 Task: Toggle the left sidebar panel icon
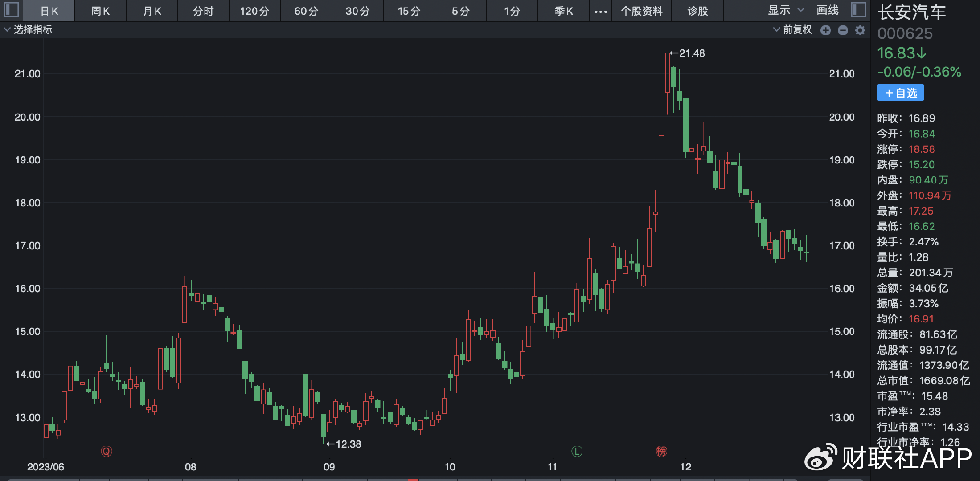[11, 10]
